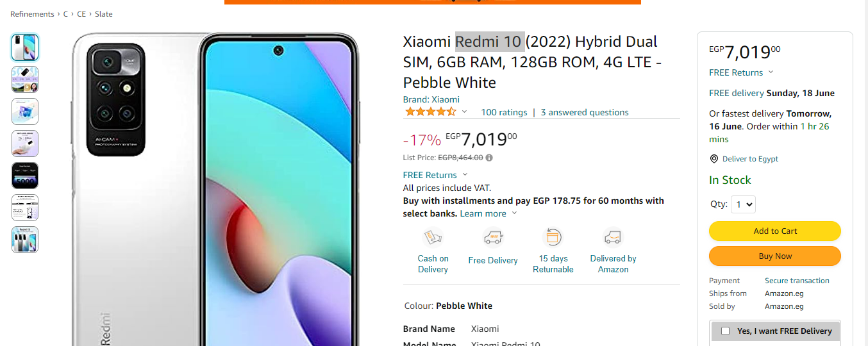Expand the star ratings popover chevron
The width and height of the screenshot is (868, 346).
point(465,112)
